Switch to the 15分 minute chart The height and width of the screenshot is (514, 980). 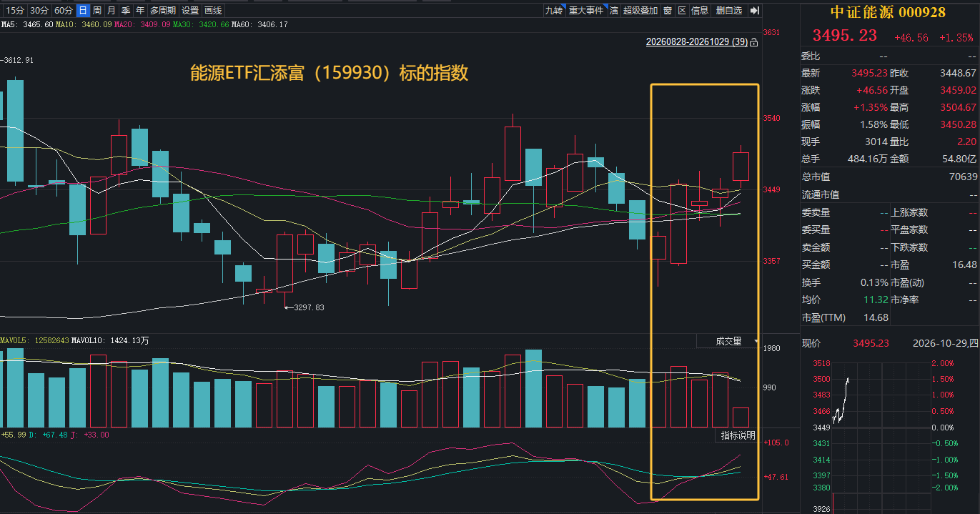tap(14, 10)
